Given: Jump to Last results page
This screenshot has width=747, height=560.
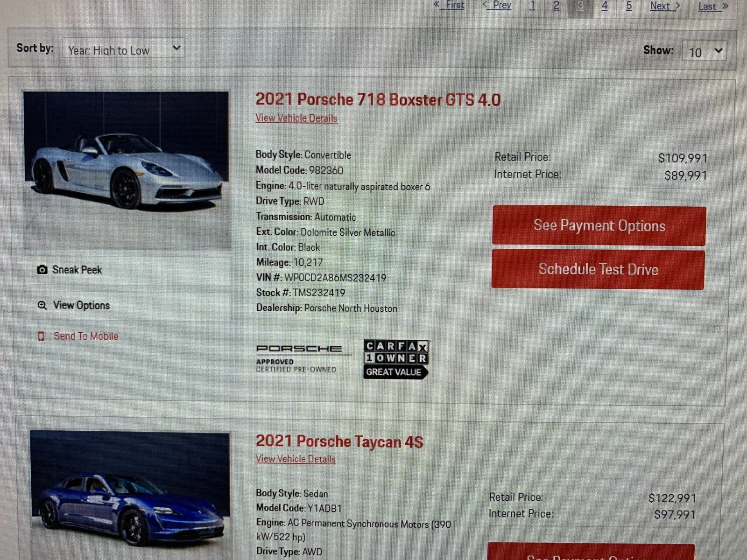Looking at the screenshot, I should pos(713,7).
